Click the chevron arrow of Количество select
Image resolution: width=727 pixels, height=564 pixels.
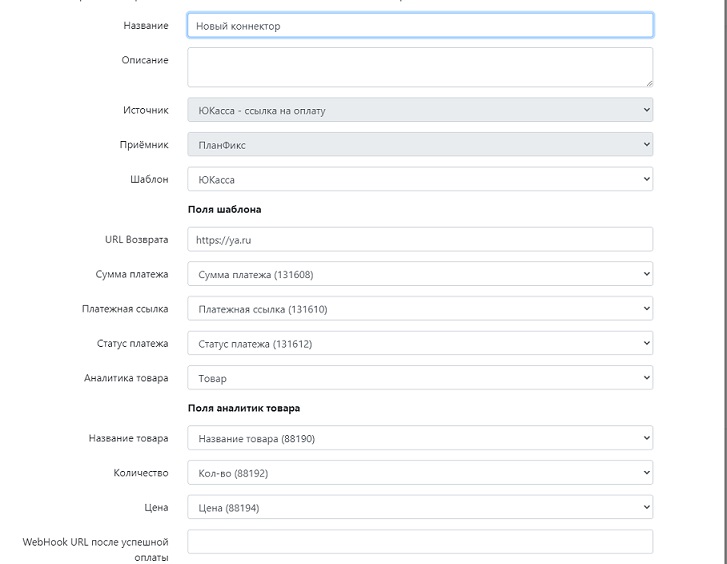click(x=646, y=473)
